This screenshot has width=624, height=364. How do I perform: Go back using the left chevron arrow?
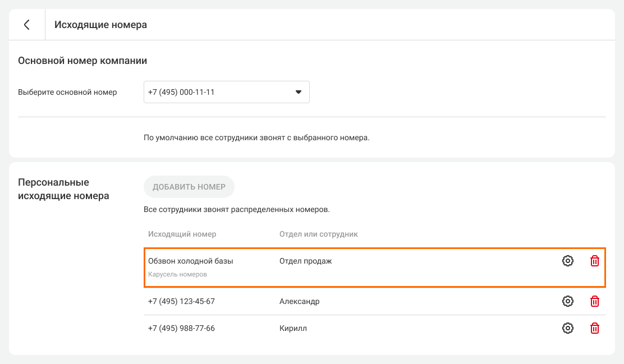pyautogui.click(x=26, y=25)
